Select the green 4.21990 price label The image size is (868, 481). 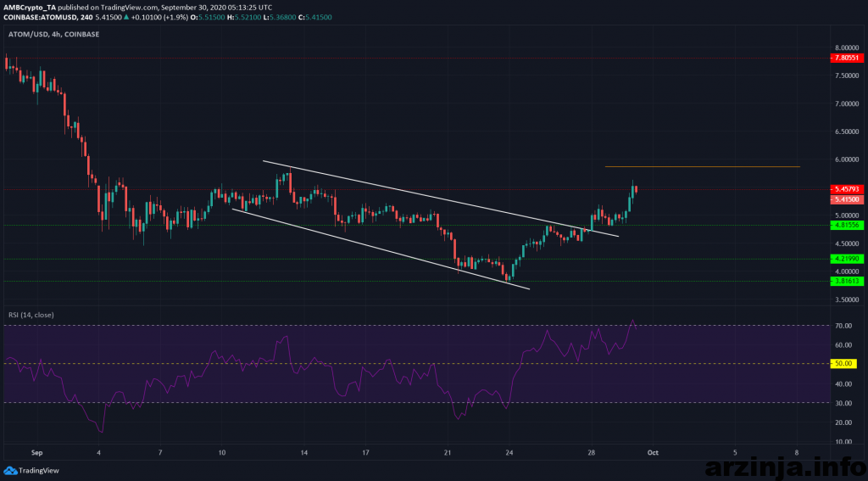click(848, 259)
